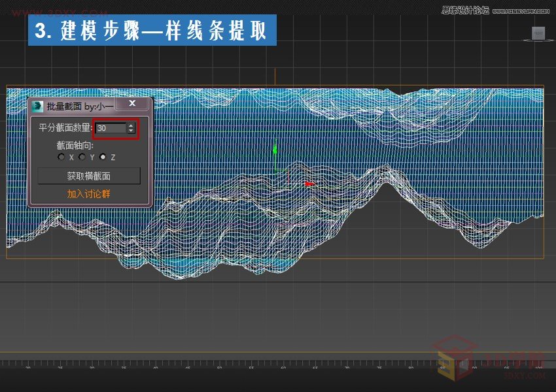Click the 平分截面数量 input field

coord(111,128)
